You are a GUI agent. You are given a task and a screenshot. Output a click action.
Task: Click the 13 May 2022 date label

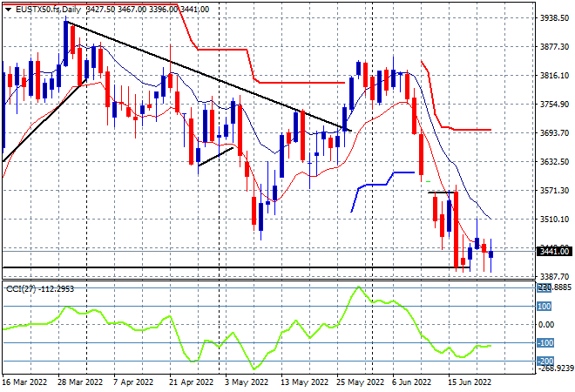coord(304,382)
